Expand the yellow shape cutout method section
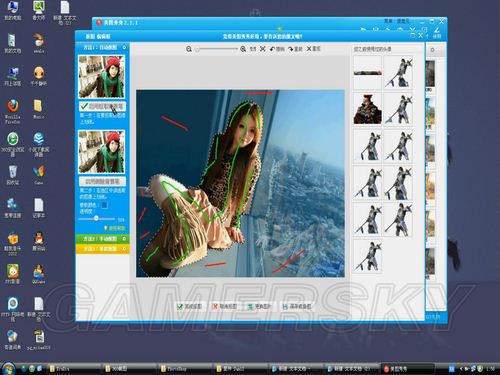This screenshot has width=500, height=375. click(103, 249)
